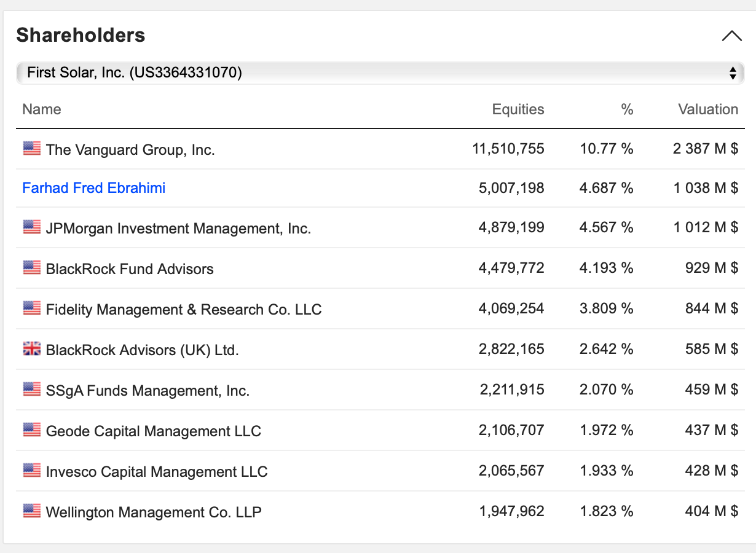Click the equities value 5,007,198
The image size is (756, 553).
tap(511, 188)
